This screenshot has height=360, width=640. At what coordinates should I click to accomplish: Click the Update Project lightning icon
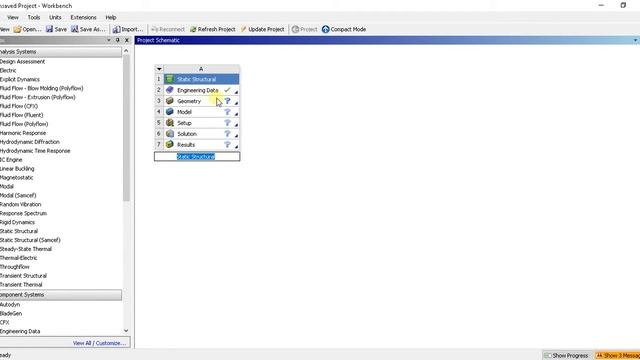[244, 29]
